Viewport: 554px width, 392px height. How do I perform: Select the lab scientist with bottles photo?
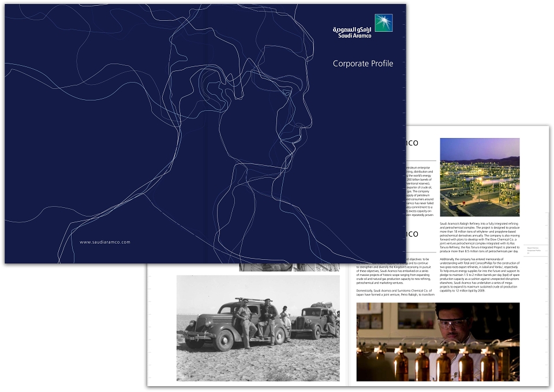click(x=438, y=342)
